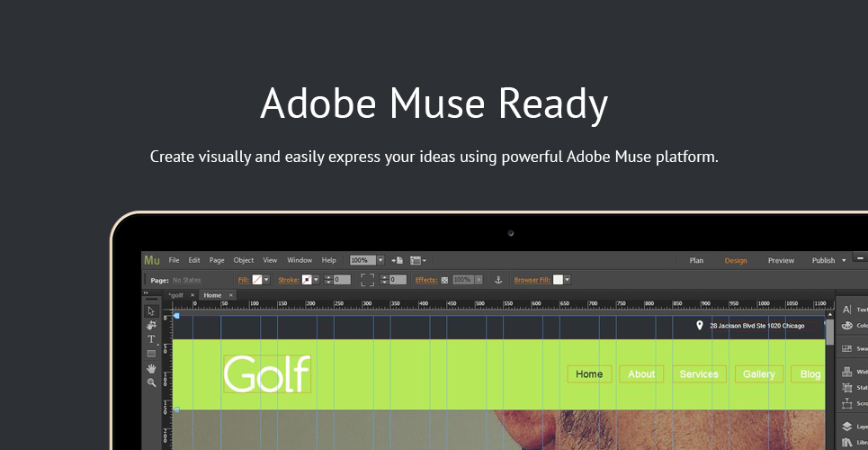Viewport: 868px width, 450px height.
Task: Open the Fill color dropdown arrow
Action: (x=266, y=280)
